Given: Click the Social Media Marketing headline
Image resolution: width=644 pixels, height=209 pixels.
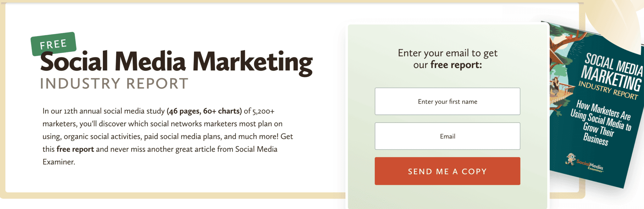Looking at the screenshot, I should click(x=176, y=62).
